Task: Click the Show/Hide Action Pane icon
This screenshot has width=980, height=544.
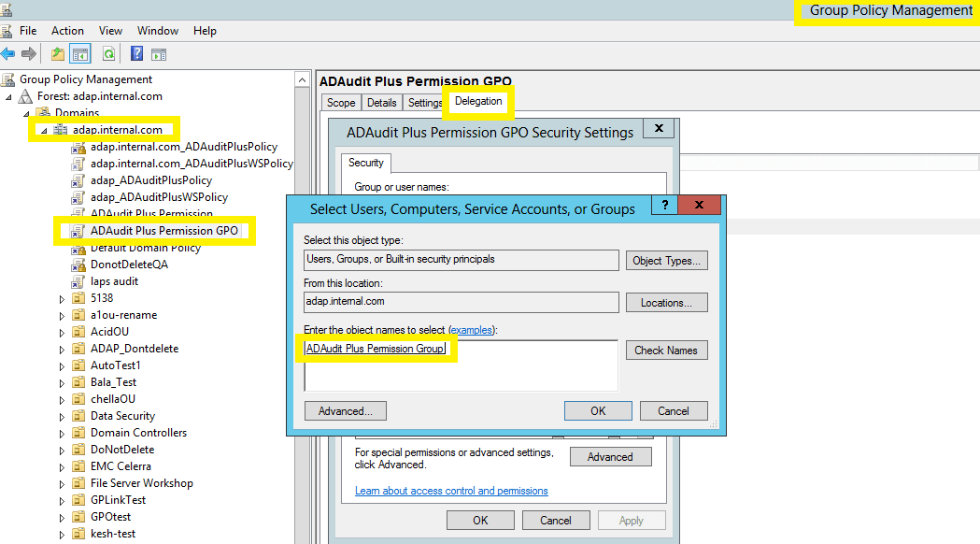Action: (x=159, y=53)
